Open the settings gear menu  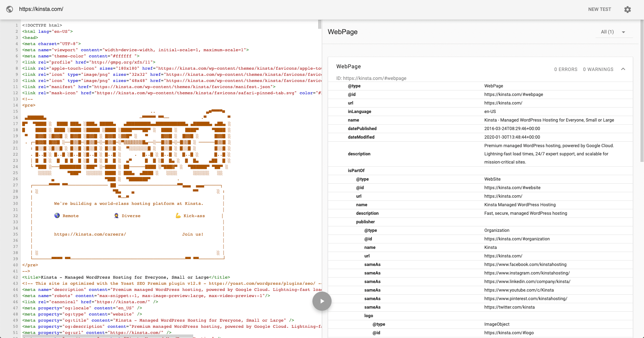pyautogui.click(x=627, y=9)
